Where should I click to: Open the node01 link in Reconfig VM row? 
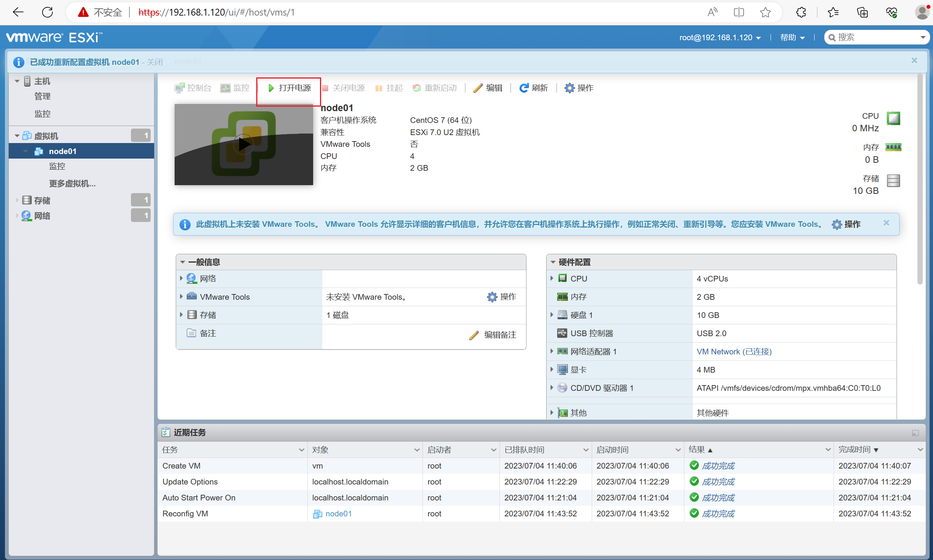(x=338, y=514)
